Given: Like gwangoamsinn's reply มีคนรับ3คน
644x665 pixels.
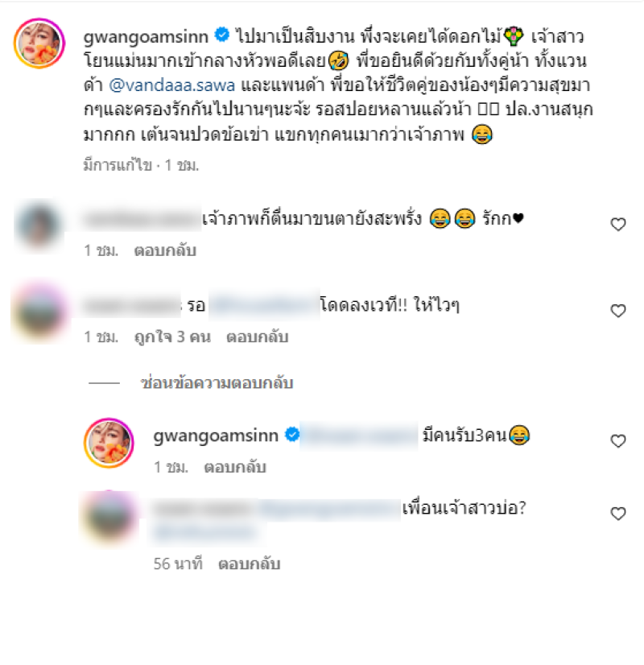Looking at the screenshot, I should 618,440.
